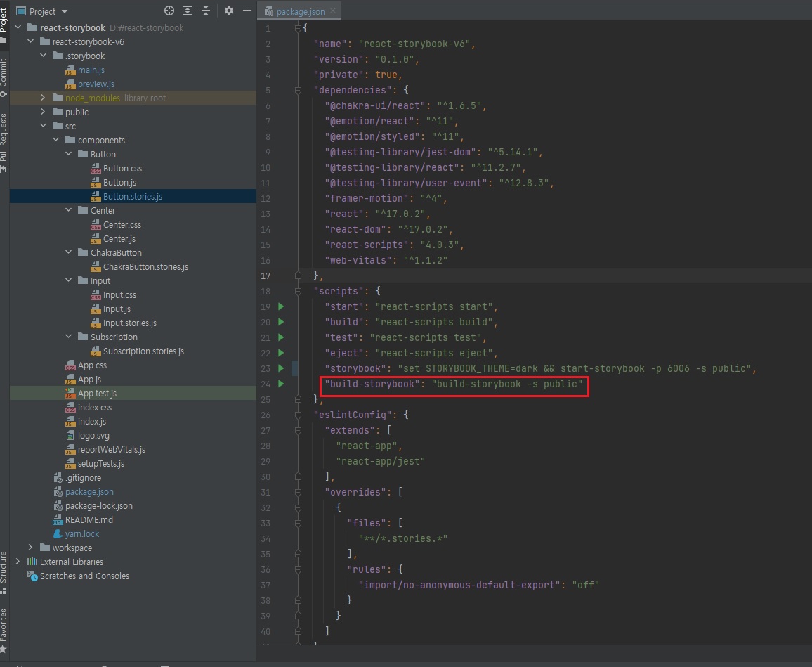
Task: Collapse the .storybook folder
Action: (44, 56)
